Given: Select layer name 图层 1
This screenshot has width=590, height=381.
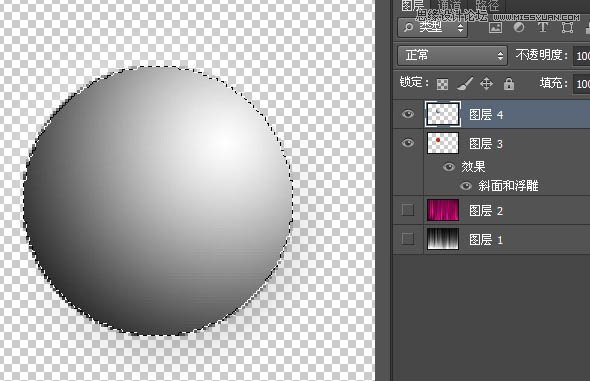Looking at the screenshot, I should pos(486,239).
